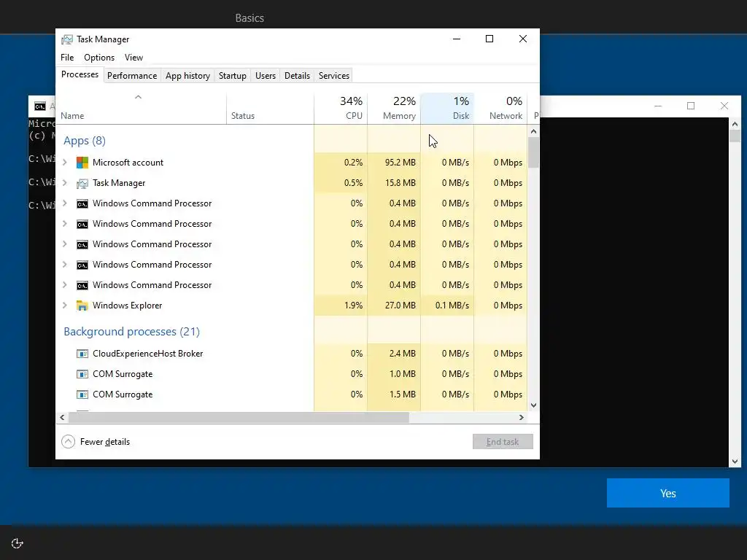747x560 pixels.
Task: Sort by the Network column header
Action: [500, 108]
